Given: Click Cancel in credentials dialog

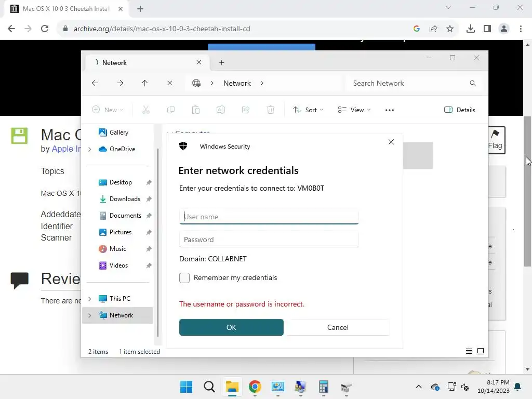Looking at the screenshot, I should [x=338, y=327].
